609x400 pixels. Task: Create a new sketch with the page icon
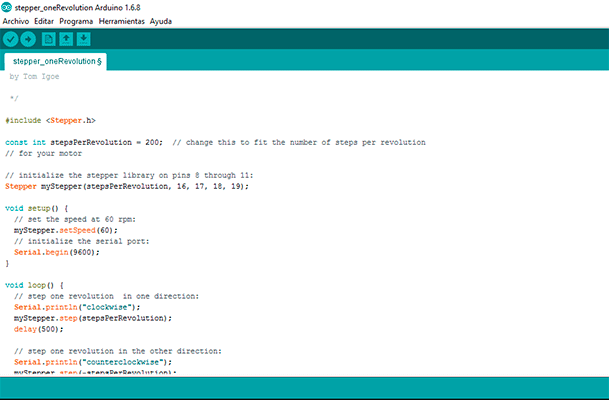[x=49, y=39]
